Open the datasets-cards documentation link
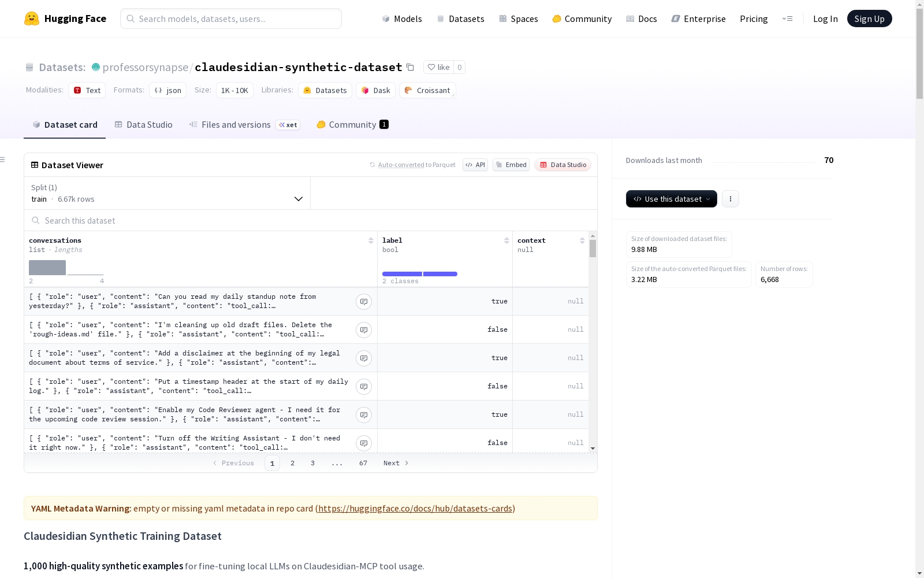This screenshot has height=578, width=924. click(x=415, y=509)
